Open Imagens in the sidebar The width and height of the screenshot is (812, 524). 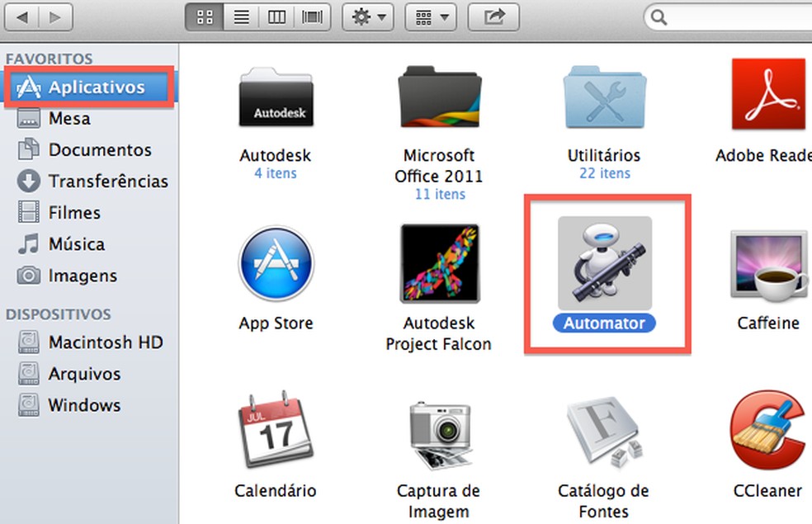coord(89,276)
